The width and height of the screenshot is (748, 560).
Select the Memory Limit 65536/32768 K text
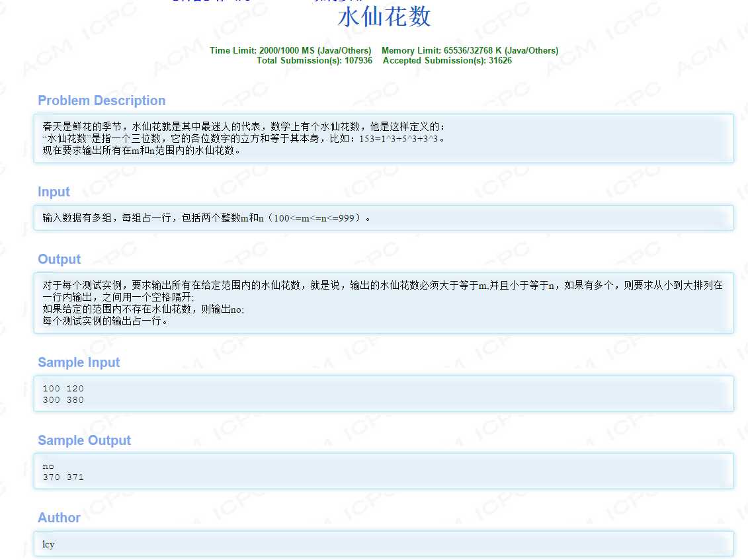click(470, 50)
